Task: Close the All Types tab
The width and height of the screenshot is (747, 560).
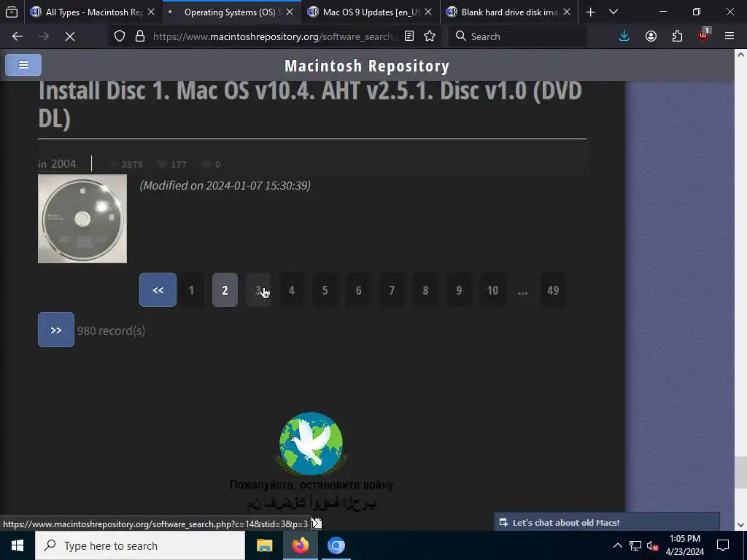Action: [x=151, y=12]
